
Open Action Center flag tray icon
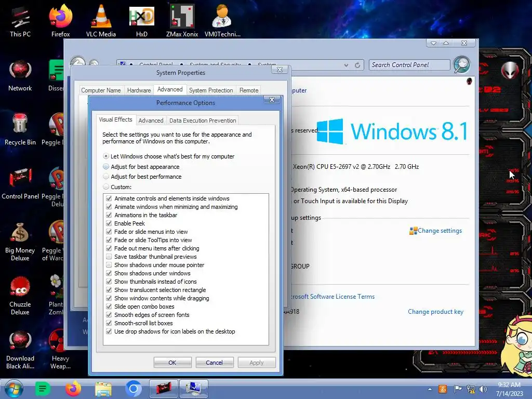458,389
